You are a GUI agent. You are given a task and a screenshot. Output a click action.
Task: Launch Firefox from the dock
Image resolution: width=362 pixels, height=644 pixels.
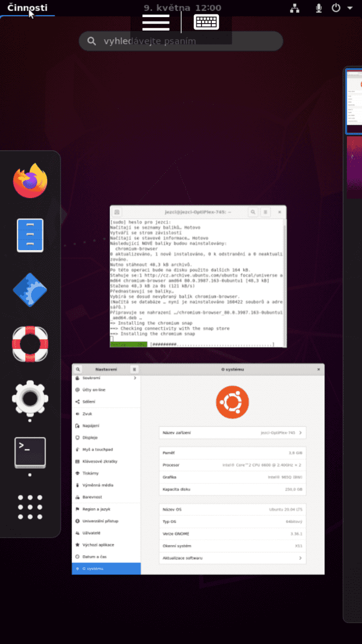tap(30, 181)
